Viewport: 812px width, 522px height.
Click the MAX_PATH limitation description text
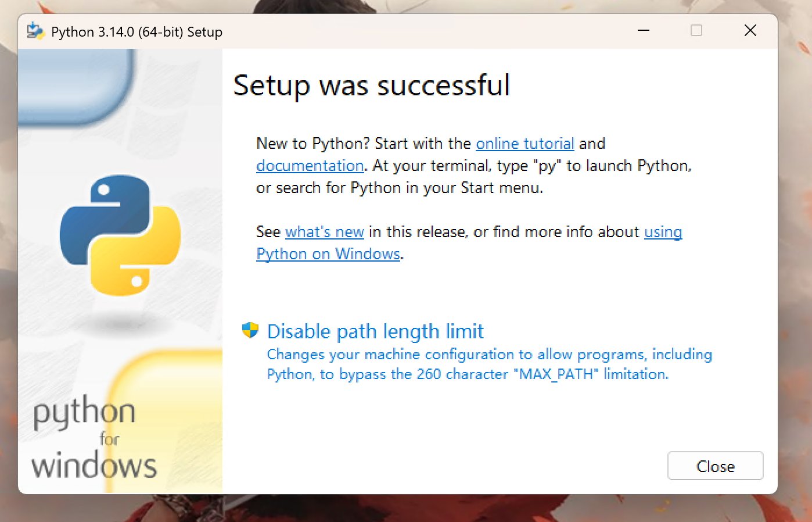tap(489, 364)
